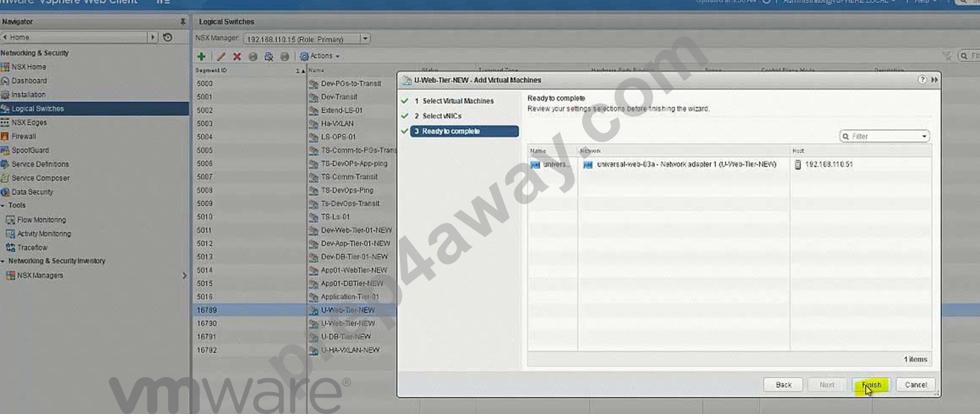This screenshot has width=980, height=414.
Task: Open Service Composer in Navigator
Action: 40,179
